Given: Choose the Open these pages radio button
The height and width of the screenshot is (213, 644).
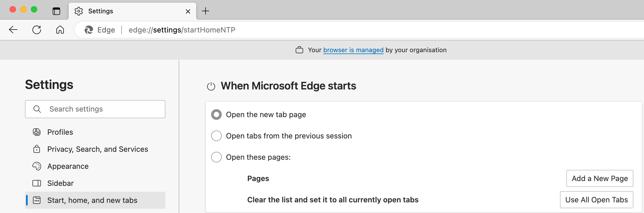Looking at the screenshot, I should [x=216, y=157].
